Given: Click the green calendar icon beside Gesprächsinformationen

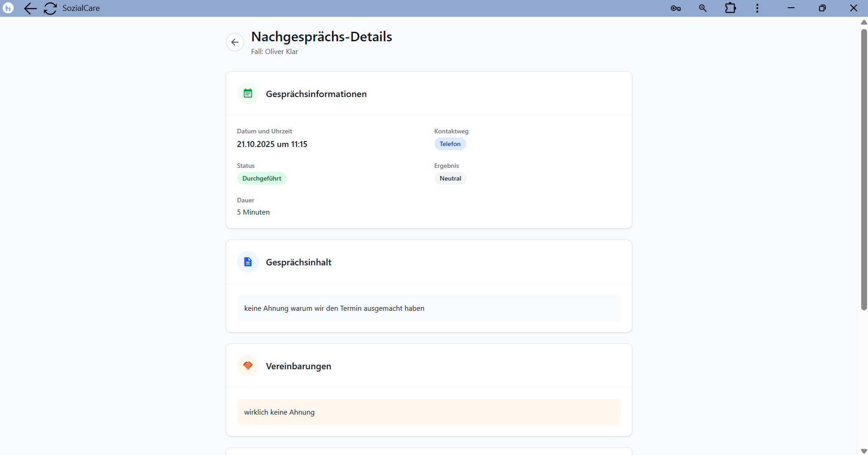Looking at the screenshot, I should tap(248, 93).
